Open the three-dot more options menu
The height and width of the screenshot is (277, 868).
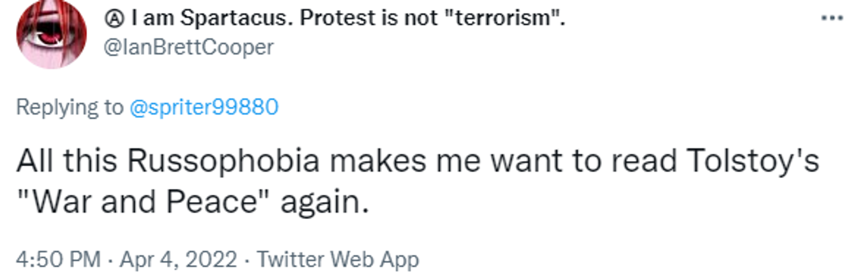point(832,18)
